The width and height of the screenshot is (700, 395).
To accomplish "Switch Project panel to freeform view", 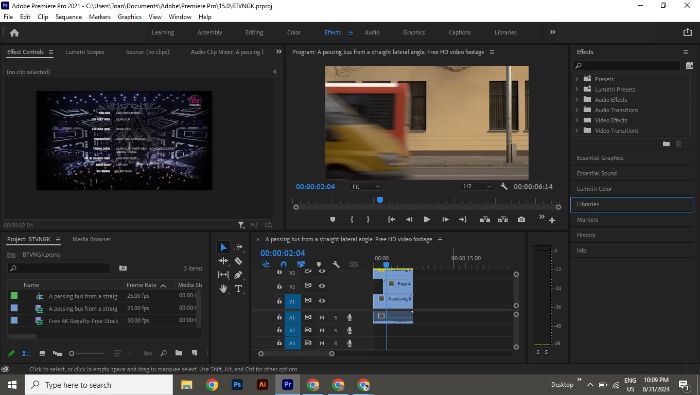I will click(58, 353).
